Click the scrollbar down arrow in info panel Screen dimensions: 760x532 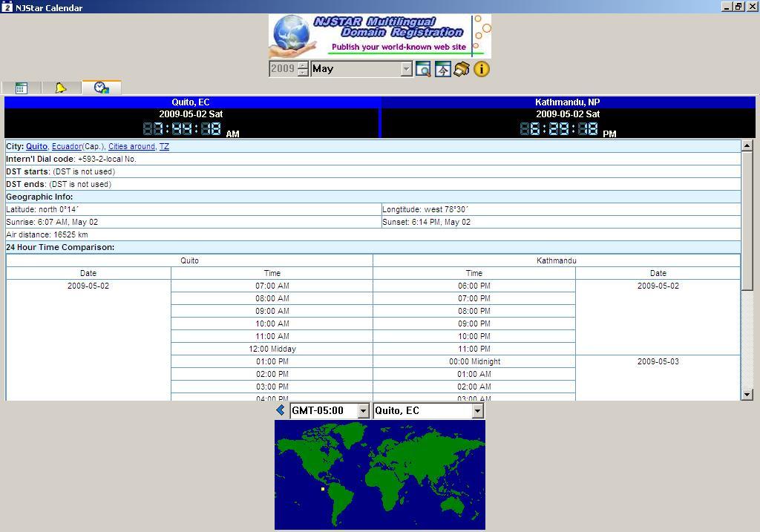point(747,395)
